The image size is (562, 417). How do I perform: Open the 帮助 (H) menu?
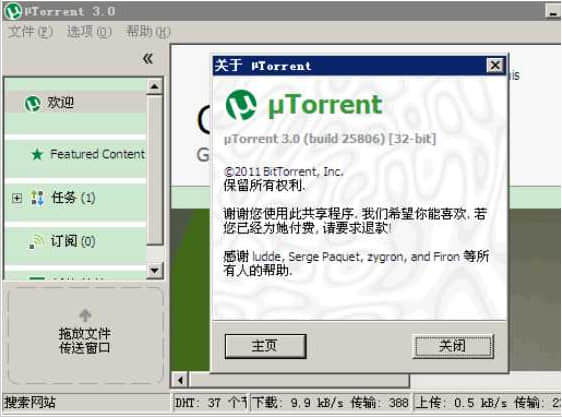(x=148, y=32)
